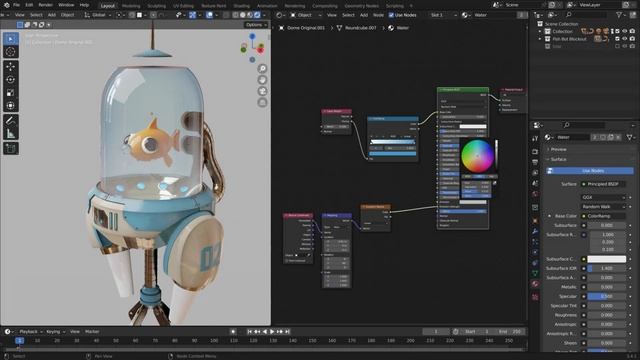This screenshot has width=640, height=360.
Task: Select the Add Cube tool
Action: click(11, 148)
